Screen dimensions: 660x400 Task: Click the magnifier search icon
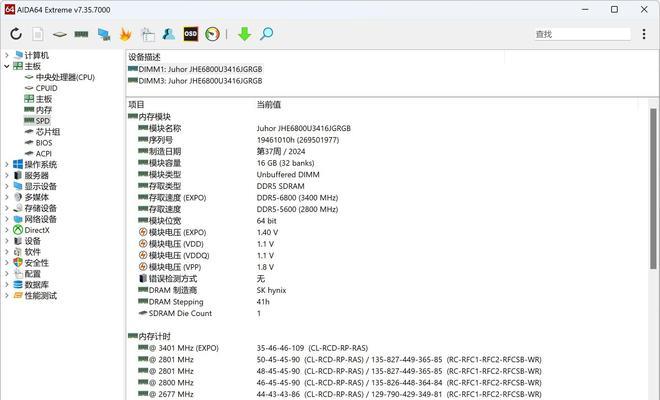click(266, 34)
